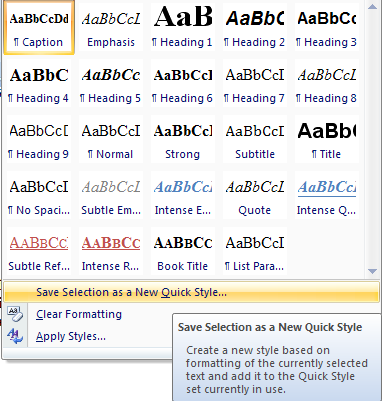Apply the Heading 6 style
The width and height of the screenshot is (382, 401).
[x=183, y=83]
